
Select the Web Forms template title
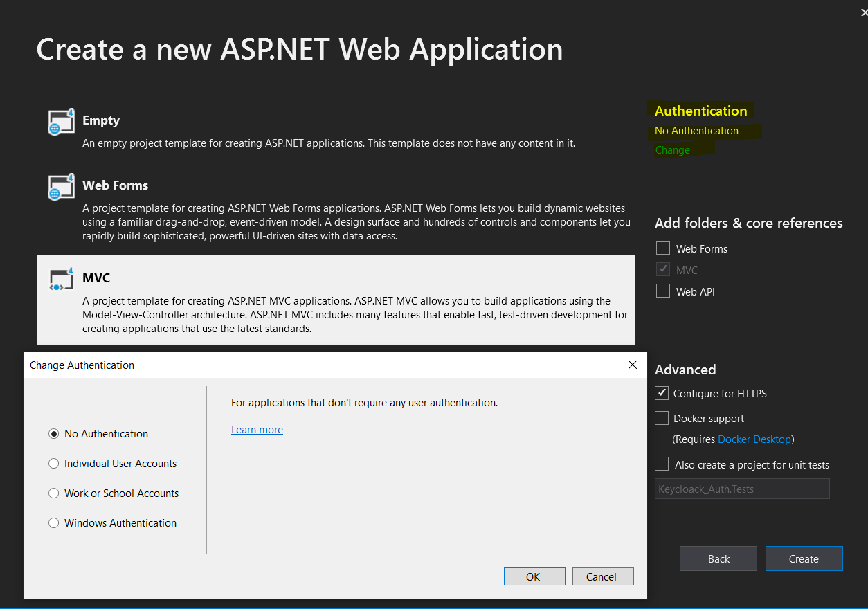tap(116, 185)
